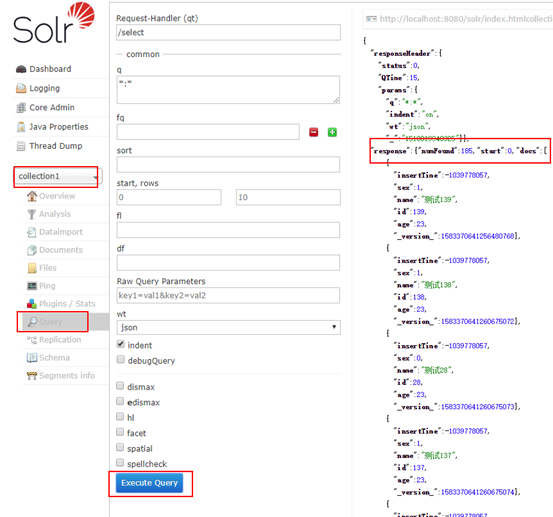The width and height of the screenshot is (553, 517).
Task: Click the Execute Query button
Action: [150, 483]
